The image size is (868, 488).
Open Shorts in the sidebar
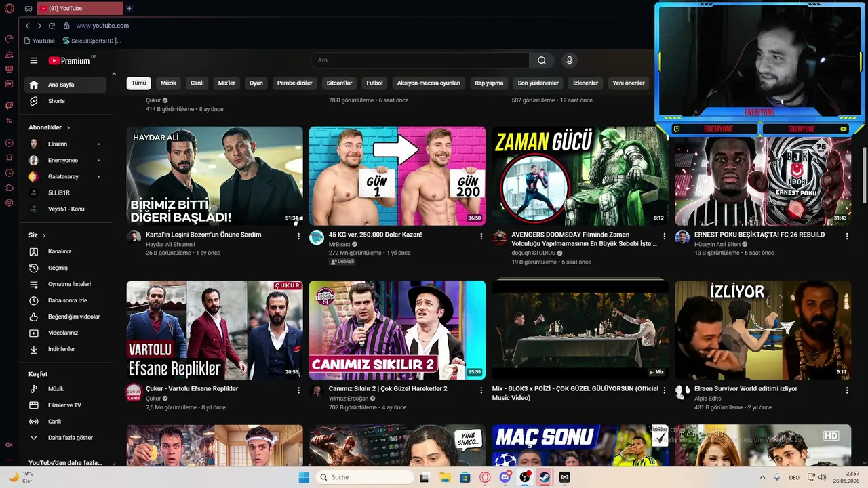coord(65,101)
